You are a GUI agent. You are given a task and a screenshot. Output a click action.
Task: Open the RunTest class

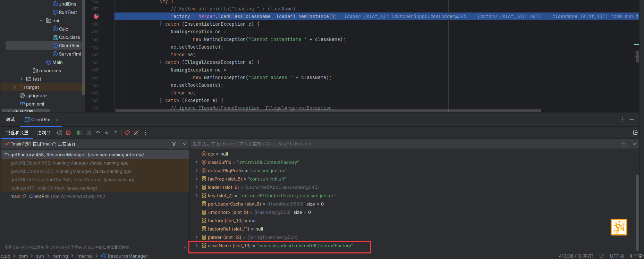pyautogui.click(x=65, y=12)
